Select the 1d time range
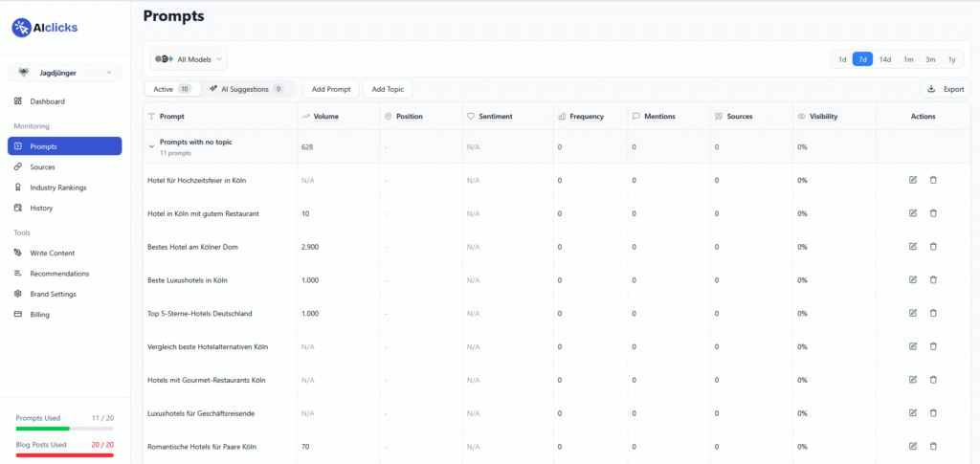The image size is (980, 464). (842, 59)
